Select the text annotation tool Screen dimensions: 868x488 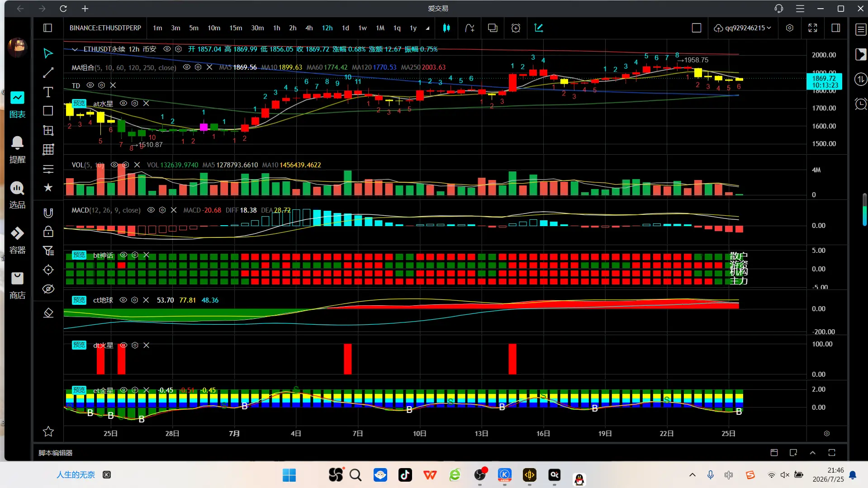(x=48, y=92)
